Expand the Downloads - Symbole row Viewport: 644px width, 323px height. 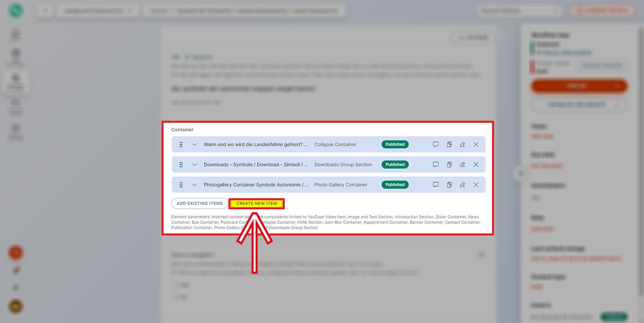[x=194, y=165]
